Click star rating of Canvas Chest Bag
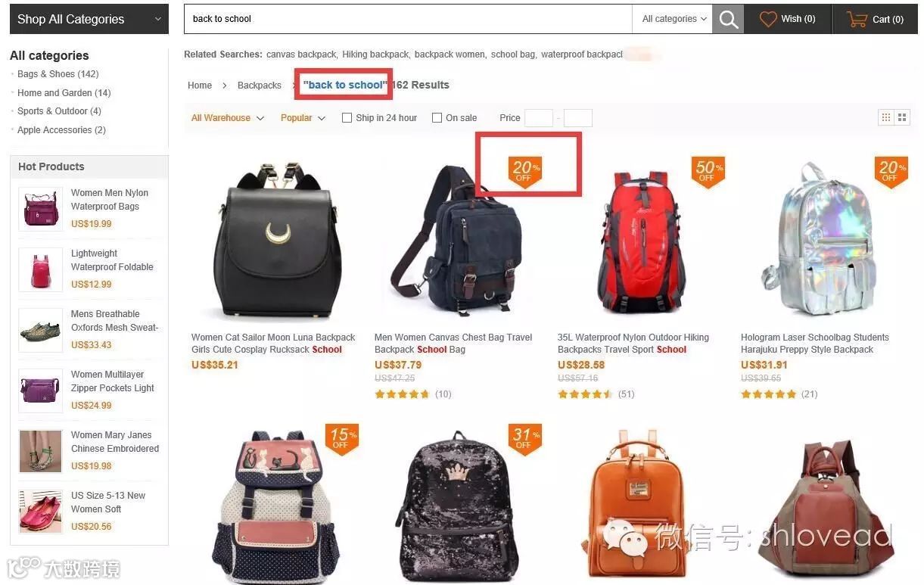 pos(403,394)
